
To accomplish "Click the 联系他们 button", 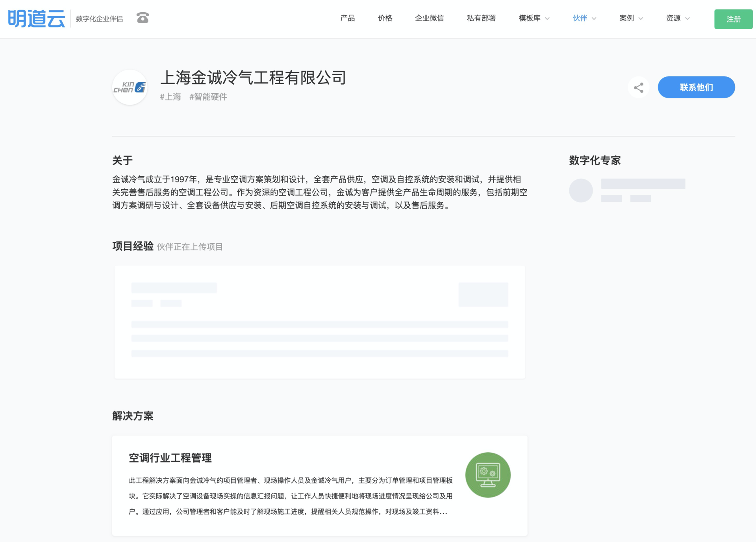I will click(x=696, y=87).
